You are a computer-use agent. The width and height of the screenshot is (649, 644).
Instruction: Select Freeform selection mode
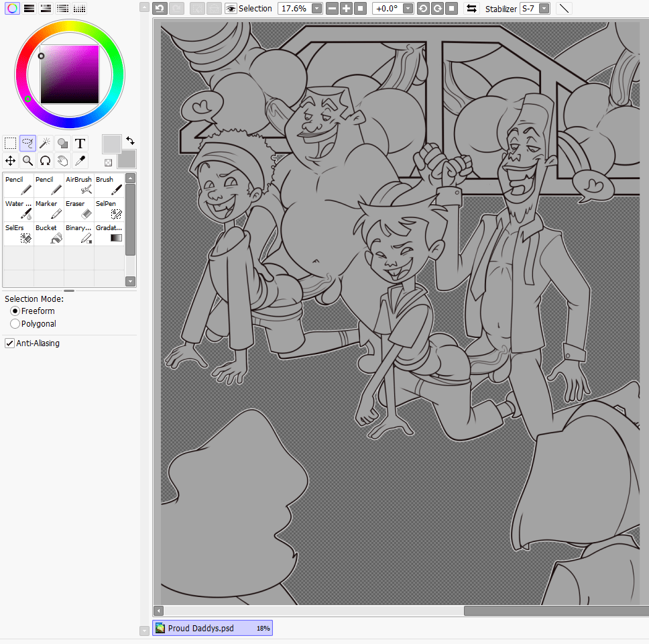click(15, 311)
